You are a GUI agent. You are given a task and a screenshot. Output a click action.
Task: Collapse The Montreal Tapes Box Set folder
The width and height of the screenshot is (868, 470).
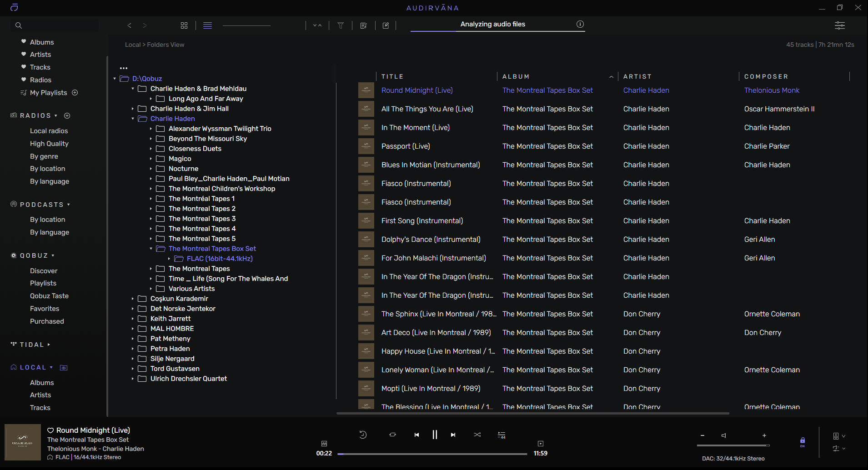click(151, 249)
